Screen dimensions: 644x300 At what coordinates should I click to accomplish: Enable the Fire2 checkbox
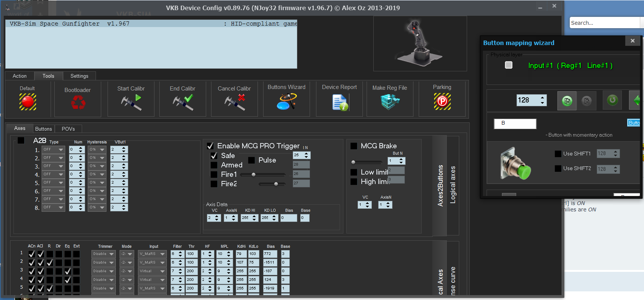[x=214, y=184]
